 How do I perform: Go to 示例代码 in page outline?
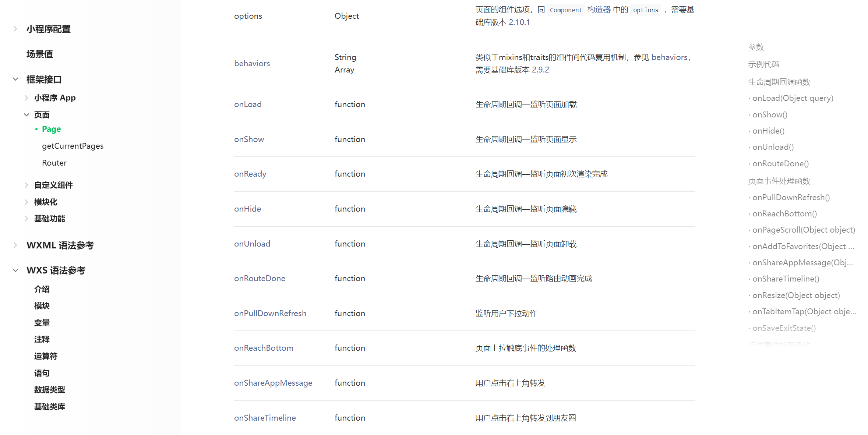point(763,64)
